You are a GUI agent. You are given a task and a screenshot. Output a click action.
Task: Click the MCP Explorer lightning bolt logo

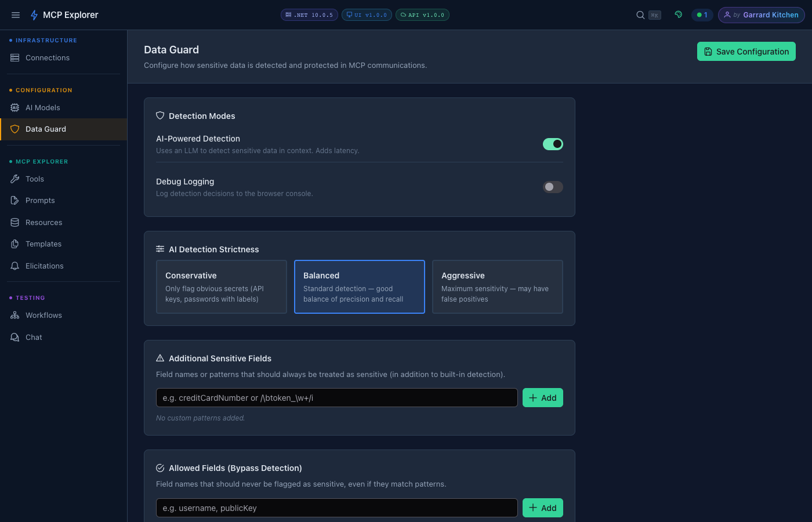[35, 14]
